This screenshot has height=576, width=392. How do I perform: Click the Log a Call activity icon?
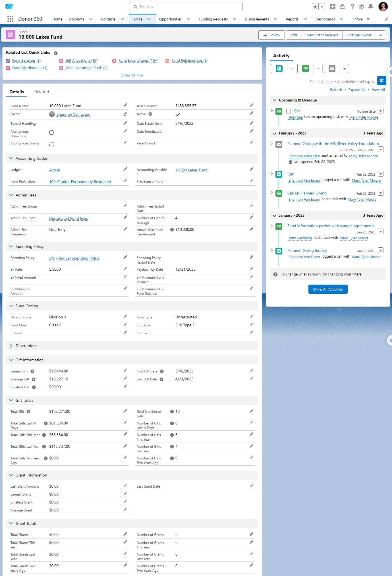(279, 69)
